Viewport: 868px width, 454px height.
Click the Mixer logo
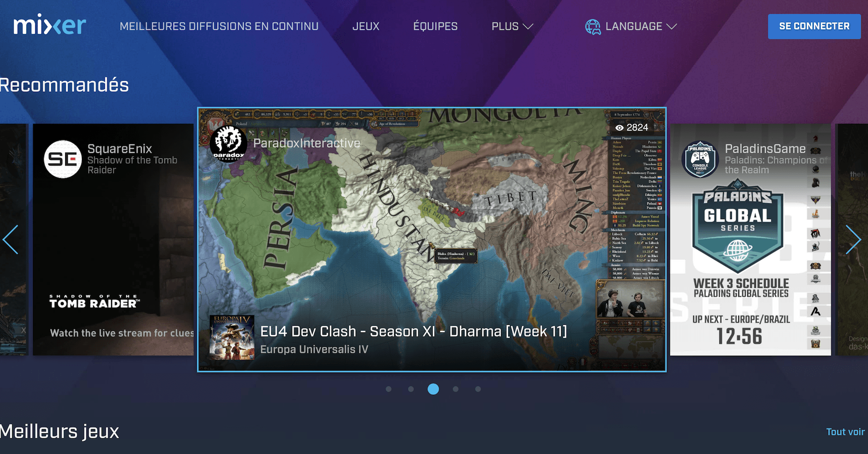pos(50,25)
